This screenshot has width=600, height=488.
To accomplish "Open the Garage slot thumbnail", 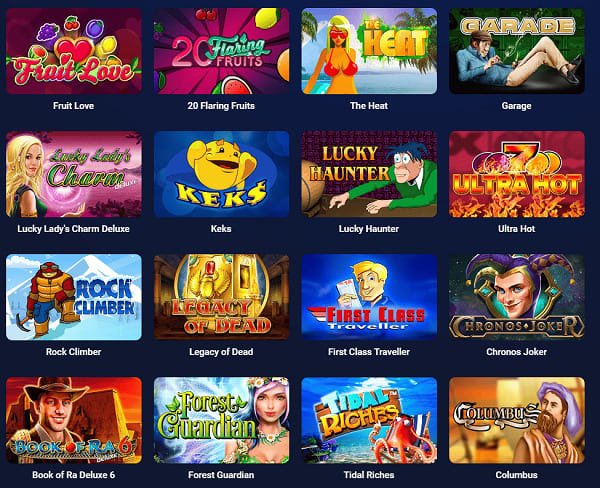I will [517, 51].
